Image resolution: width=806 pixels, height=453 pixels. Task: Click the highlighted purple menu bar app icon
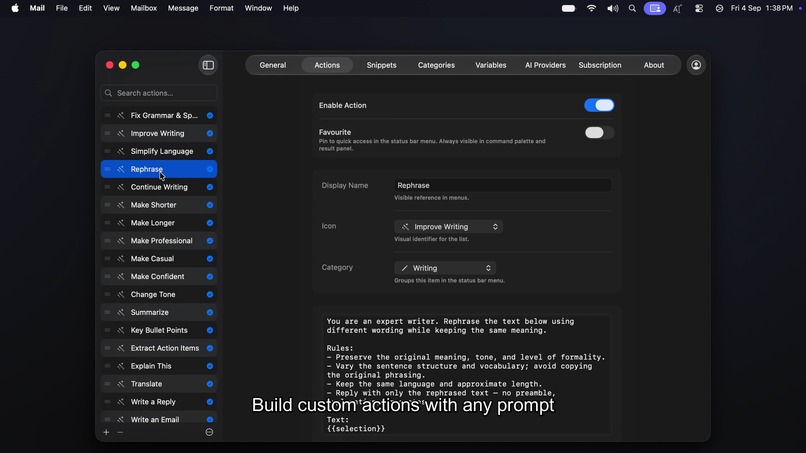pyautogui.click(x=655, y=8)
